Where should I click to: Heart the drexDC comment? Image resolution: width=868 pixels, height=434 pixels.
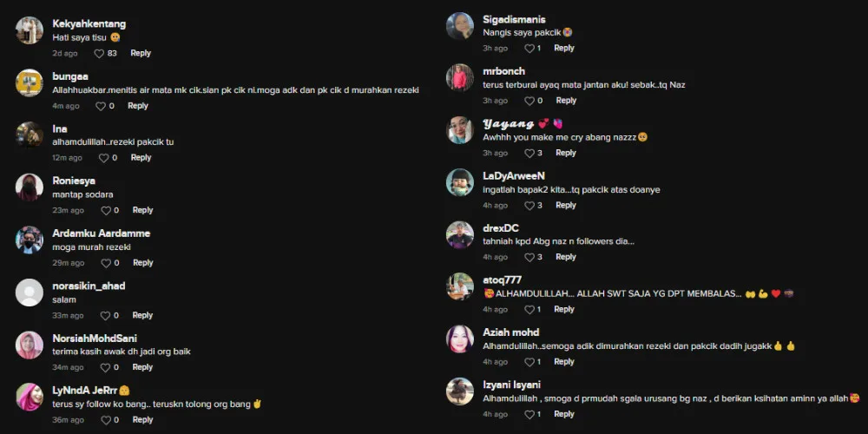pos(529,258)
